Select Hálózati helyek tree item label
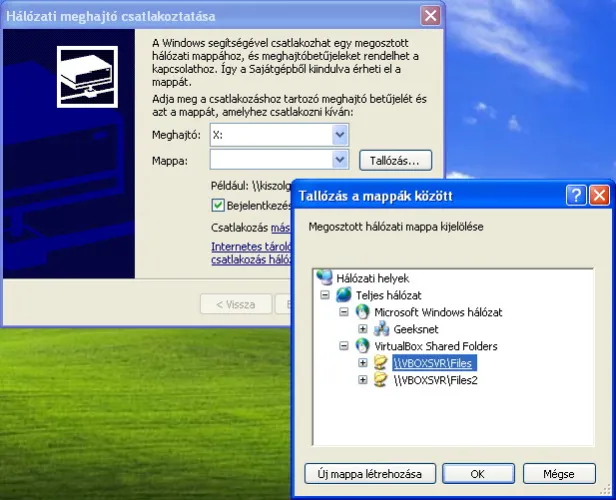 (x=373, y=278)
